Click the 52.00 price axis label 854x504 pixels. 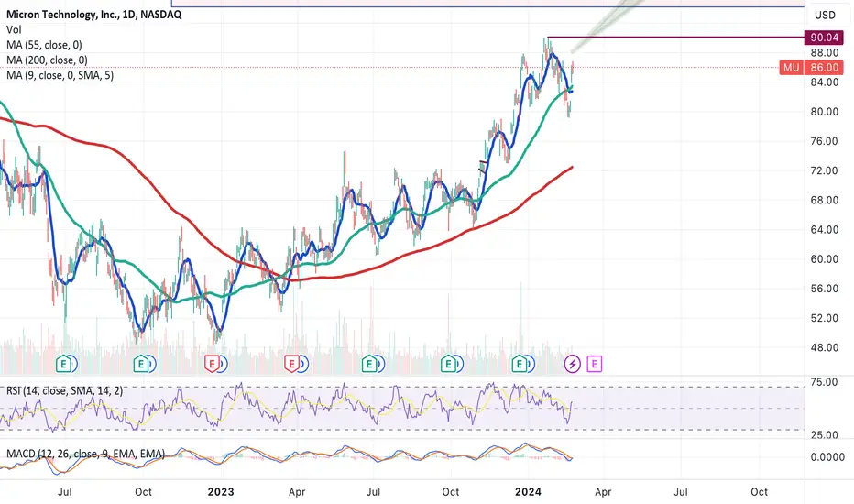point(824,318)
